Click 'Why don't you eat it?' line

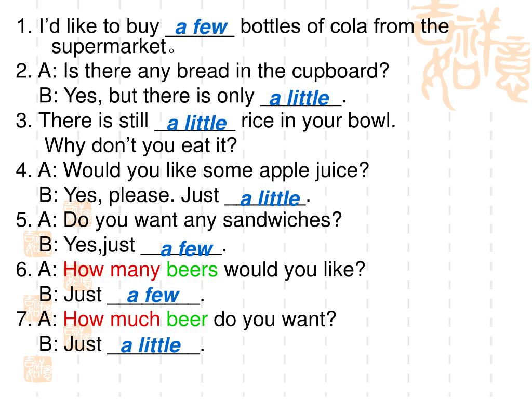coord(141,145)
